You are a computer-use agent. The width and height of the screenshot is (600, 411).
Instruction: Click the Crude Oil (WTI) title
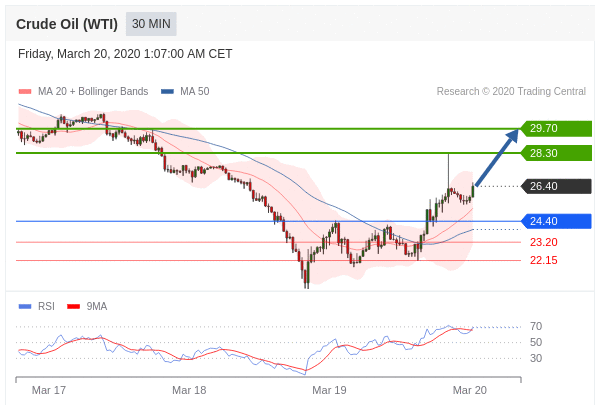[67, 24]
